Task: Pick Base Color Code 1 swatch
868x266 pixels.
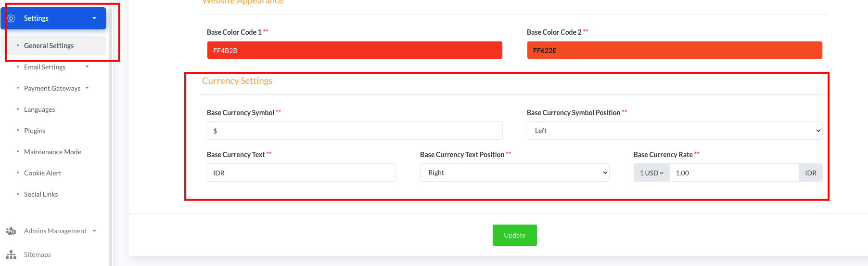Action: click(x=355, y=50)
